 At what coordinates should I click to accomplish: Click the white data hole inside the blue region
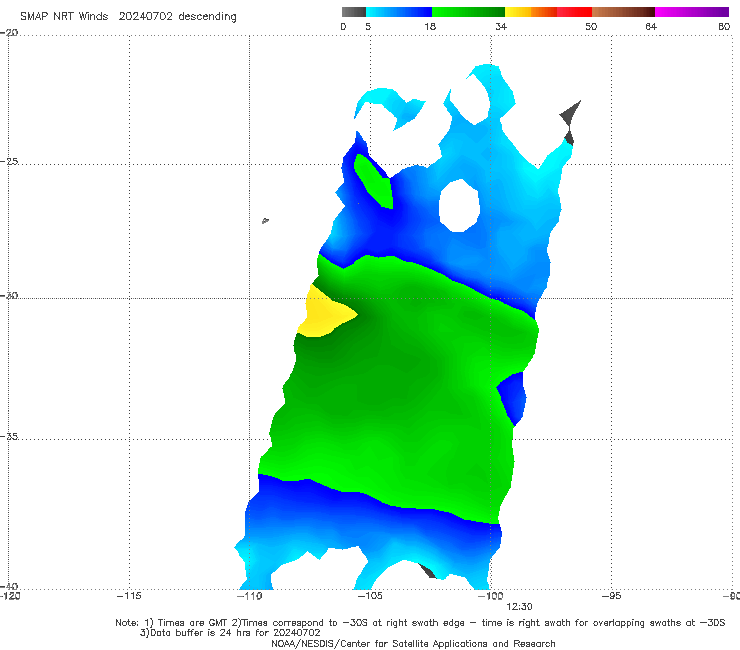[x=459, y=206]
